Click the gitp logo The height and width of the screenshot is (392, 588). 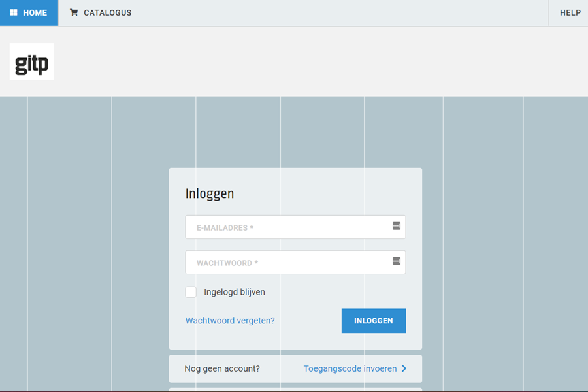31,61
